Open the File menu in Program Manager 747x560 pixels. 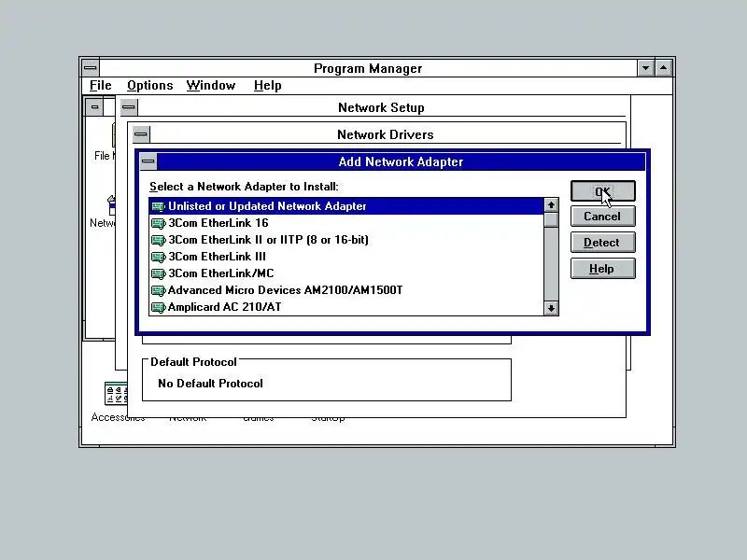coord(101,86)
